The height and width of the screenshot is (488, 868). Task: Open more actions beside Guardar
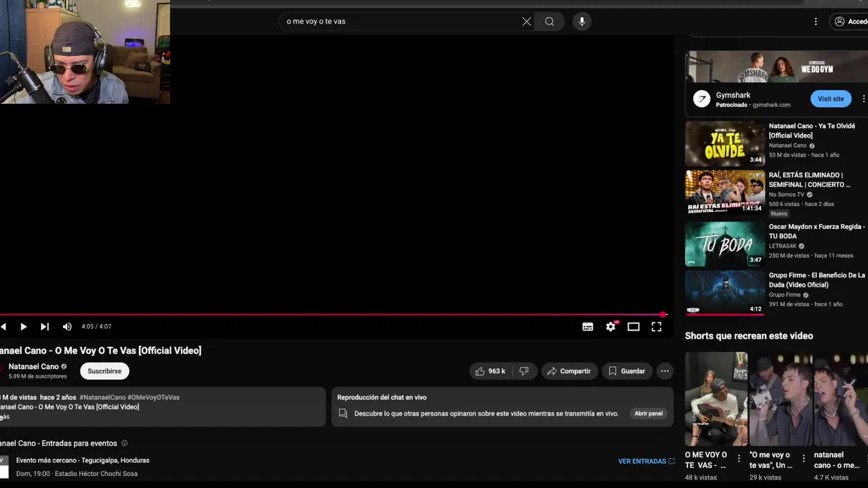coord(665,371)
